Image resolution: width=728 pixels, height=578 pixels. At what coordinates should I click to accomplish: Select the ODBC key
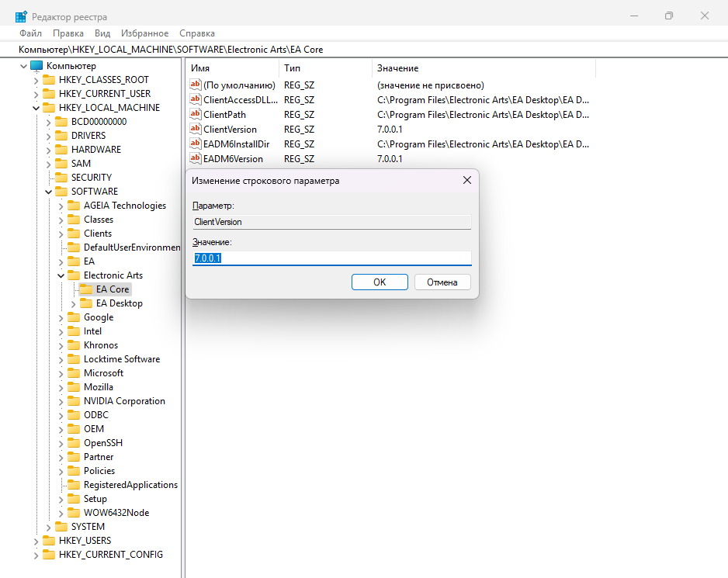tap(96, 415)
